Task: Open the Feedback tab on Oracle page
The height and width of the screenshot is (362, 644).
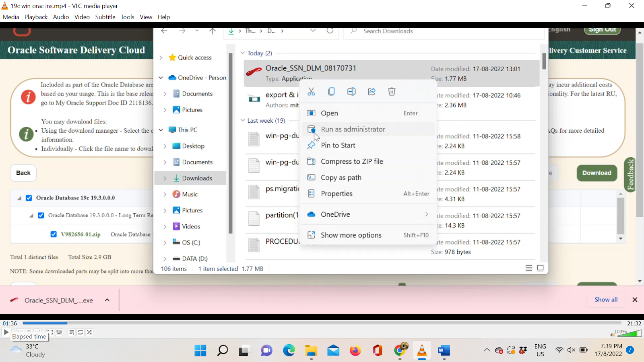Action: tap(630, 175)
